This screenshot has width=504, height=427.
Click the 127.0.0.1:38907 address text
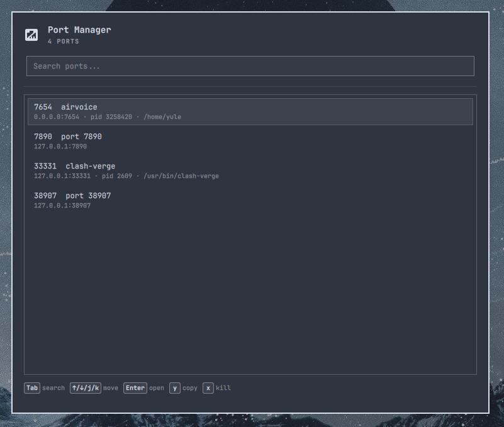62,206
